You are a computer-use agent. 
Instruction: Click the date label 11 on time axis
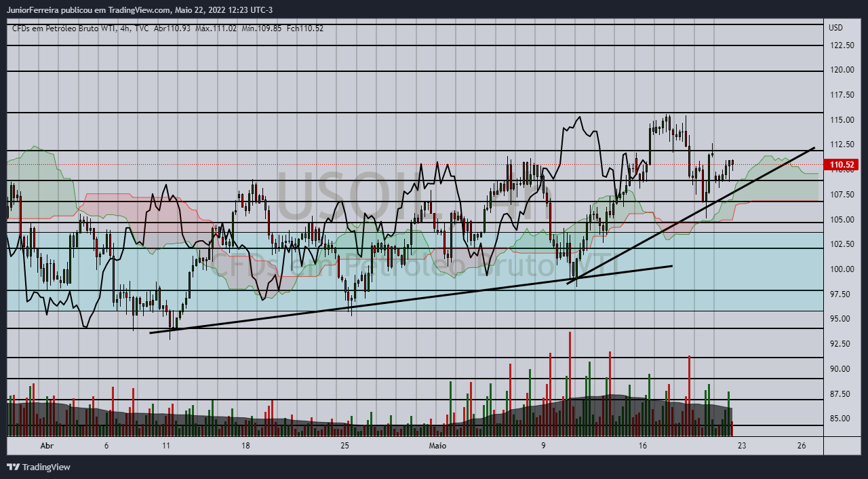click(166, 446)
